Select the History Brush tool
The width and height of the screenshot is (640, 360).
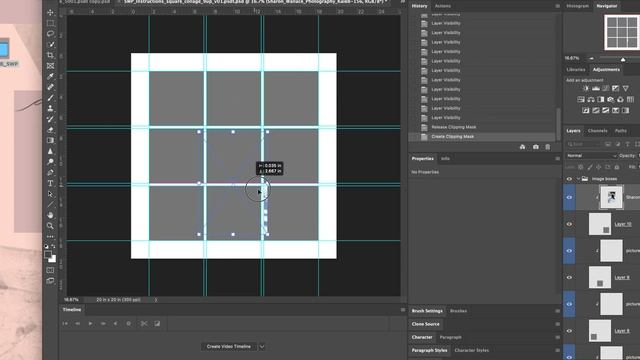[x=50, y=119]
